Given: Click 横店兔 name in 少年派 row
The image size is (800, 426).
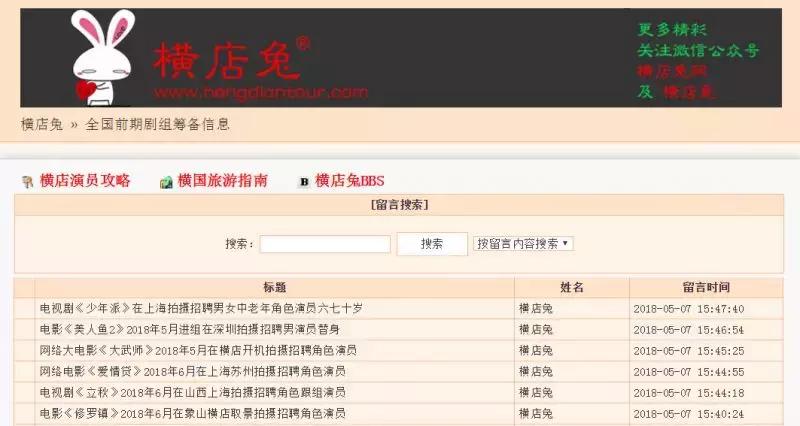Looking at the screenshot, I should [536, 309].
